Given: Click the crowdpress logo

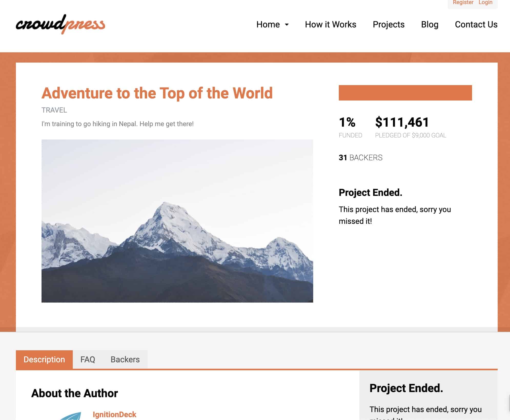Looking at the screenshot, I should tap(60, 24).
